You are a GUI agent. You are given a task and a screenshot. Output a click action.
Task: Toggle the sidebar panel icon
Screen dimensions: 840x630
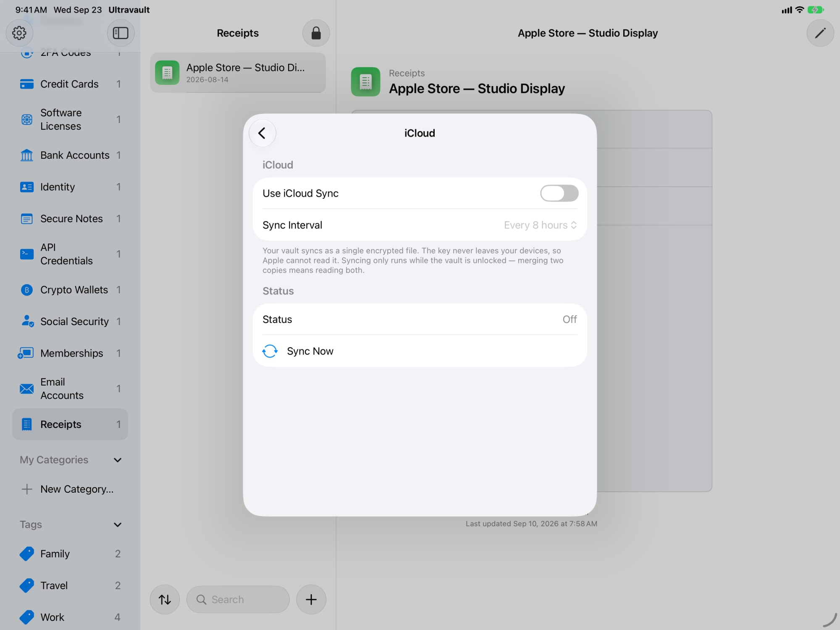point(121,33)
